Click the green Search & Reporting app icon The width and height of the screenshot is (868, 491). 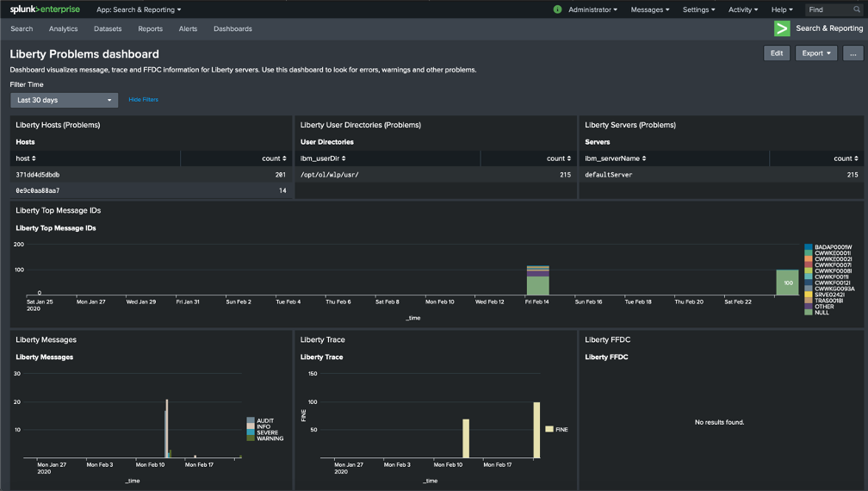point(782,28)
